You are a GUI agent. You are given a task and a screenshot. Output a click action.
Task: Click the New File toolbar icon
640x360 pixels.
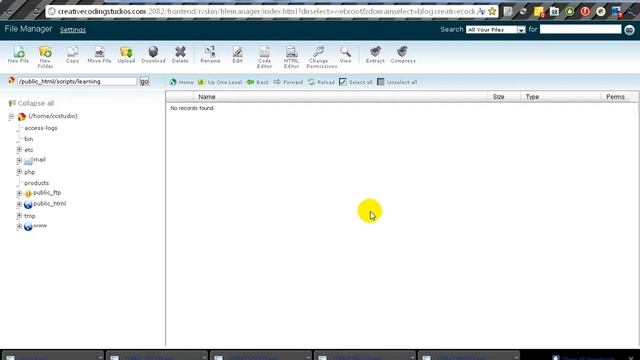point(18,54)
